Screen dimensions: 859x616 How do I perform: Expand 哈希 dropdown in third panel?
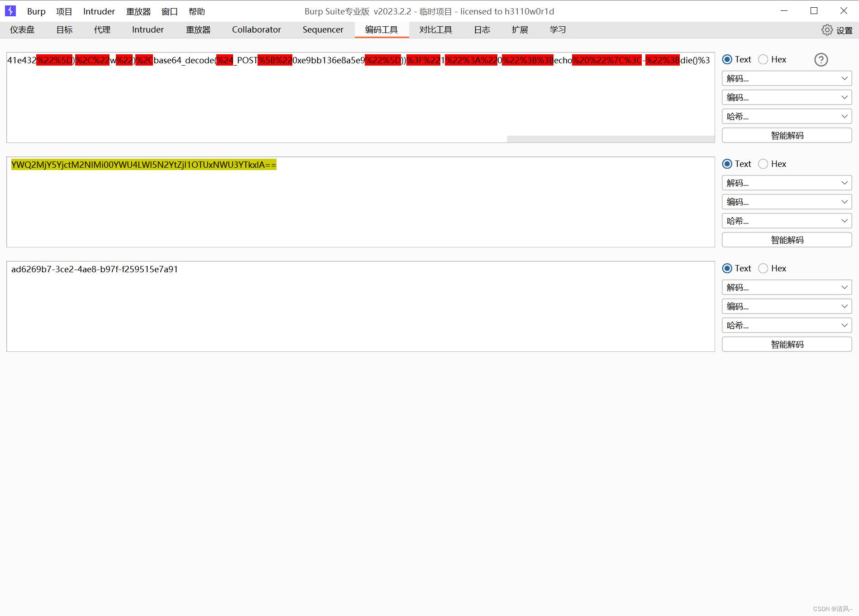tap(787, 325)
